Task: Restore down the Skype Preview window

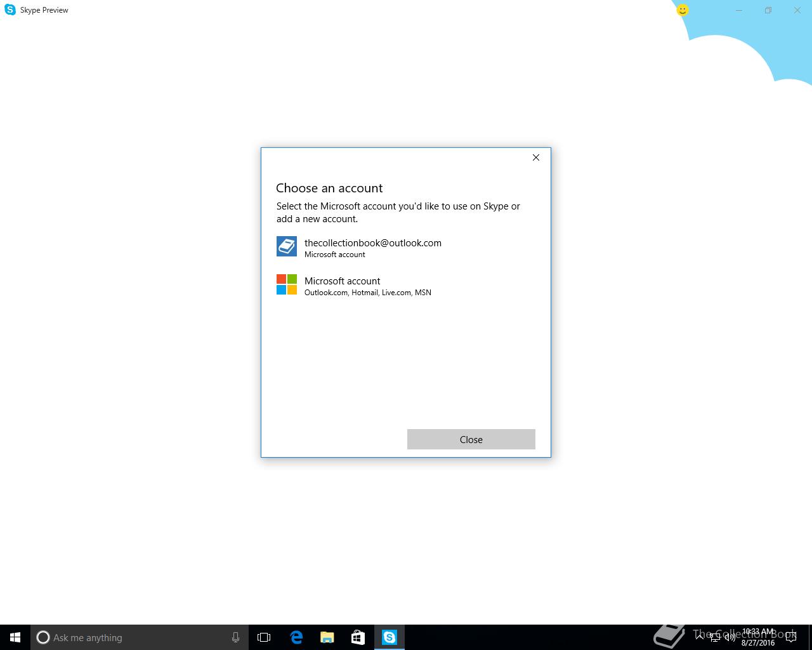Action: [x=768, y=10]
